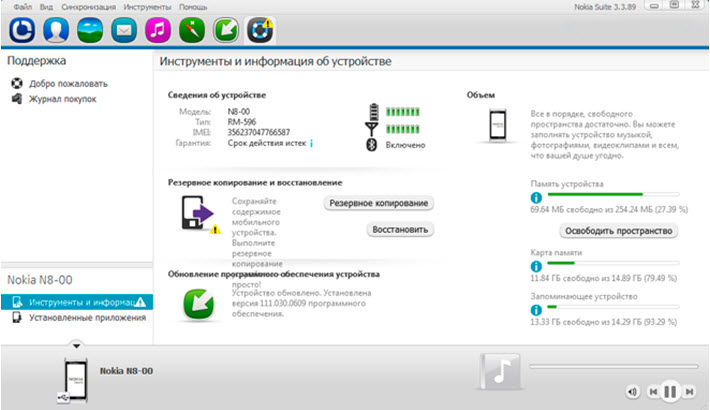Click the Nokia N8-00 phone picture at bottom
Screen dimensions: 710x410
[x=75, y=380]
